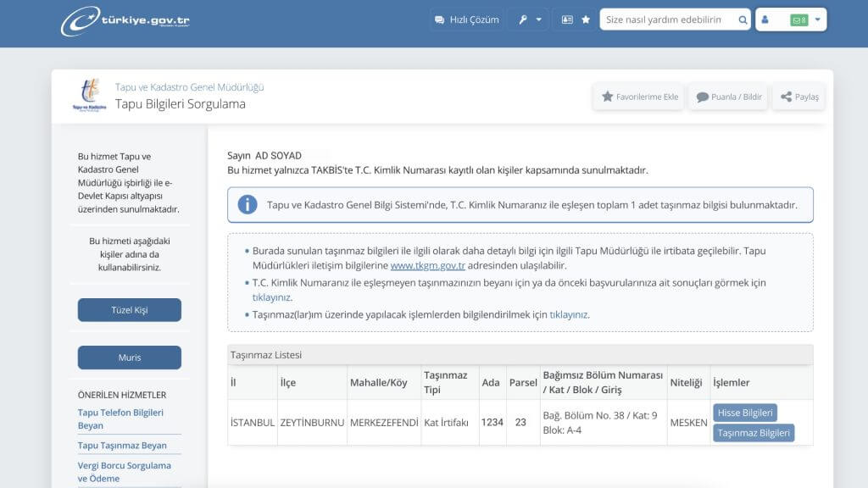Image resolution: width=868 pixels, height=488 pixels.
Task: Click the Favorilerime Ekle button
Action: click(x=639, y=97)
